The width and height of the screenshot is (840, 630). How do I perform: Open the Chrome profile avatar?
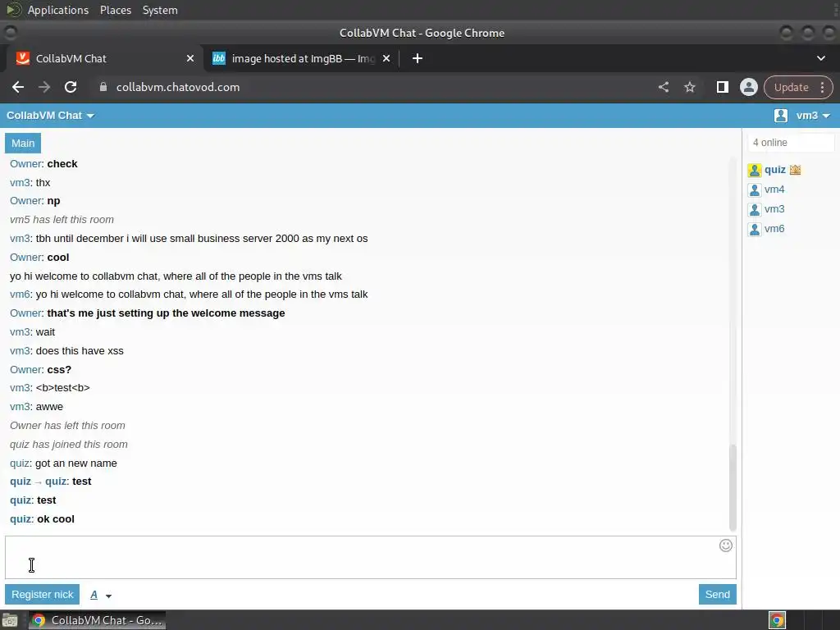point(748,87)
